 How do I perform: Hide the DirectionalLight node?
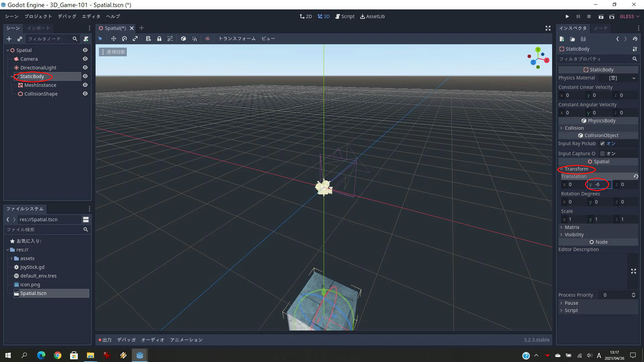85,67
